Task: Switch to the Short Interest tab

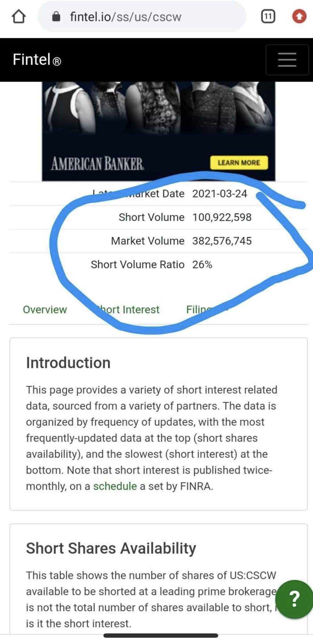Action: [129, 310]
